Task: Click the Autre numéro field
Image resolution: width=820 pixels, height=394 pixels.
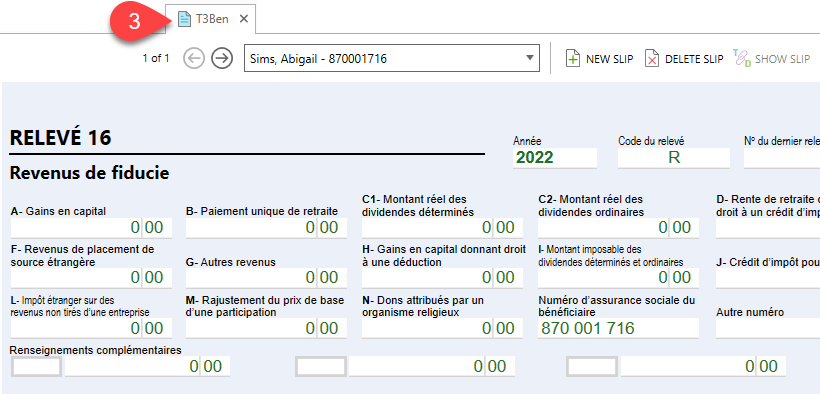Action: 768,328
